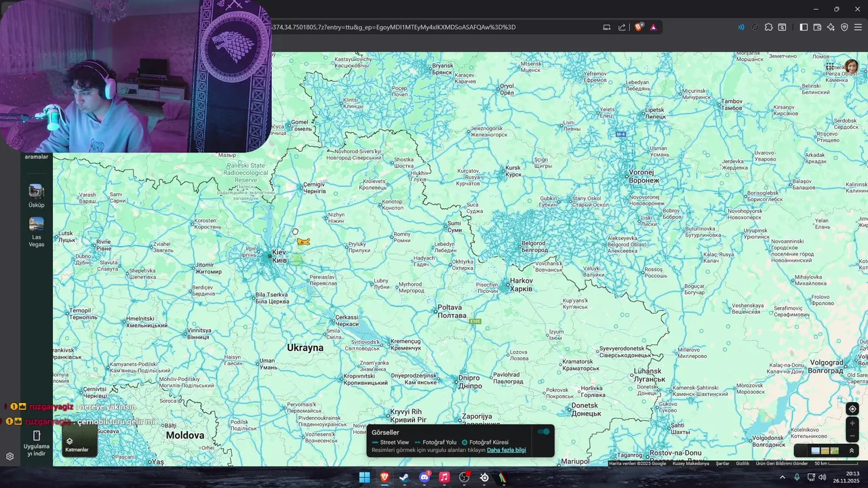
Task: Open Brave browser from taskbar
Action: pyautogui.click(x=384, y=477)
